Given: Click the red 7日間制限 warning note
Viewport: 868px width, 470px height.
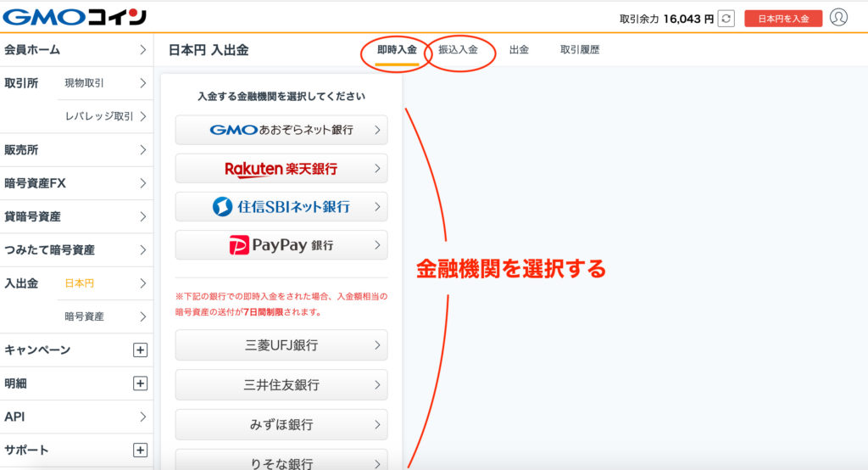Looking at the screenshot, I should click(x=281, y=305).
